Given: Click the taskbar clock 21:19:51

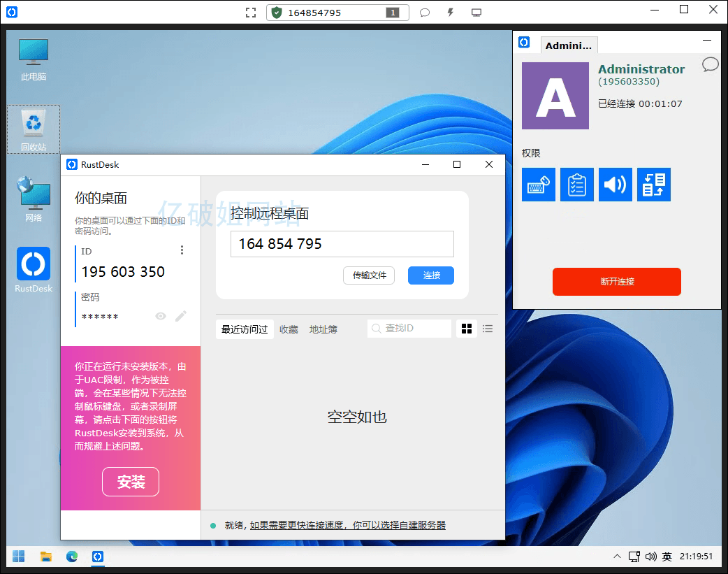Looking at the screenshot, I should click(696, 557).
